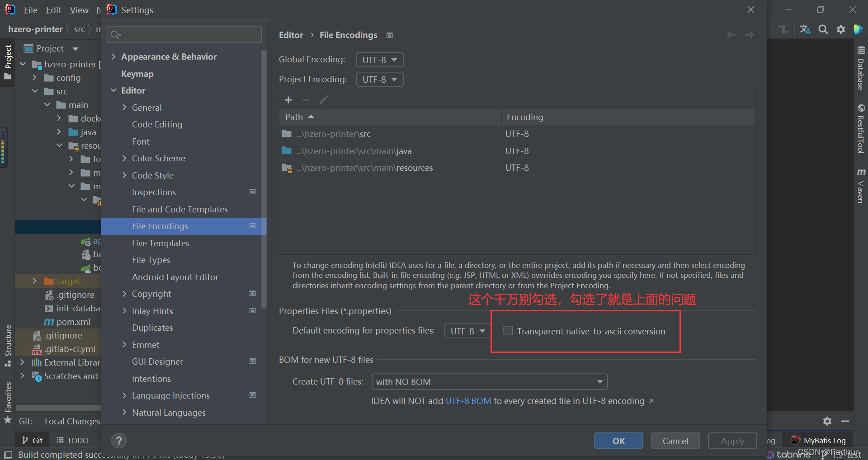The width and height of the screenshot is (868, 460).
Task: Click the search icon in settings search field
Action: coord(116,35)
